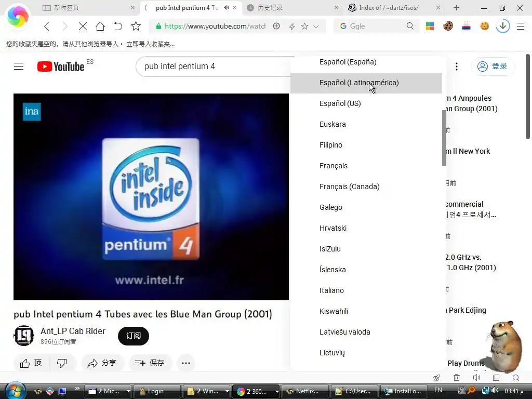Click the 360 browser logo avatar
Viewport: 532px width, 399px height.
click(x=18, y=16)
